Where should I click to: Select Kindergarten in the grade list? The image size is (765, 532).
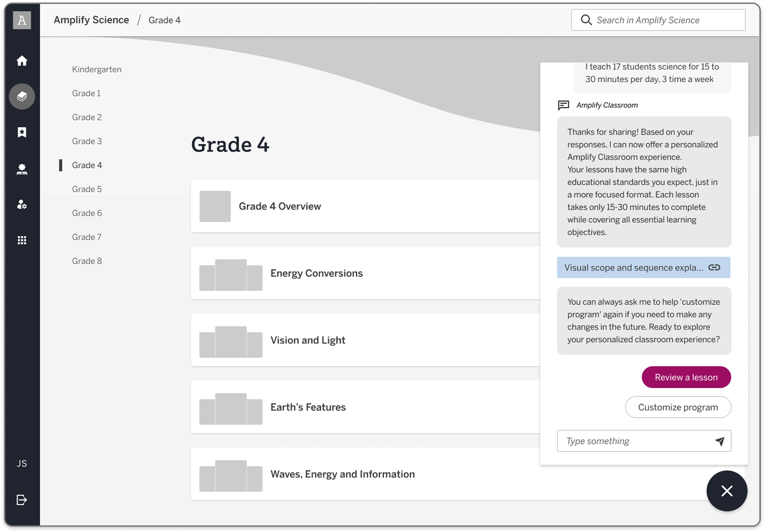[x=97, y=69]
